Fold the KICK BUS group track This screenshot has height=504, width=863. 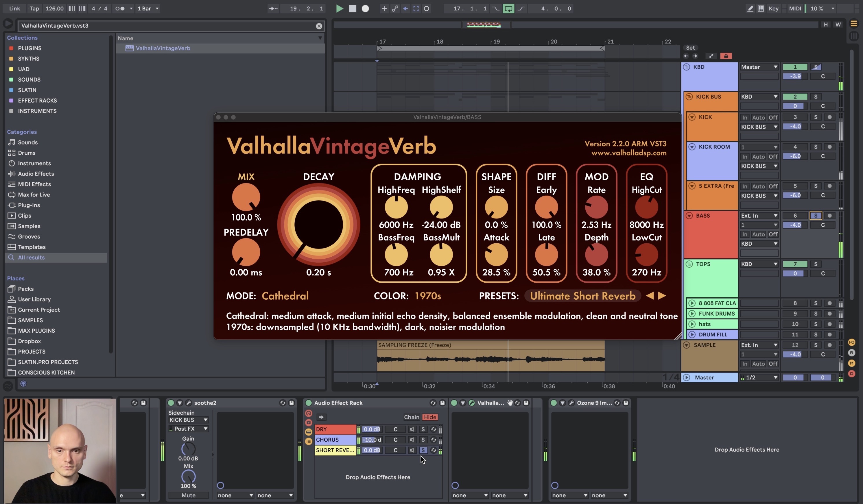coord(689,97)
